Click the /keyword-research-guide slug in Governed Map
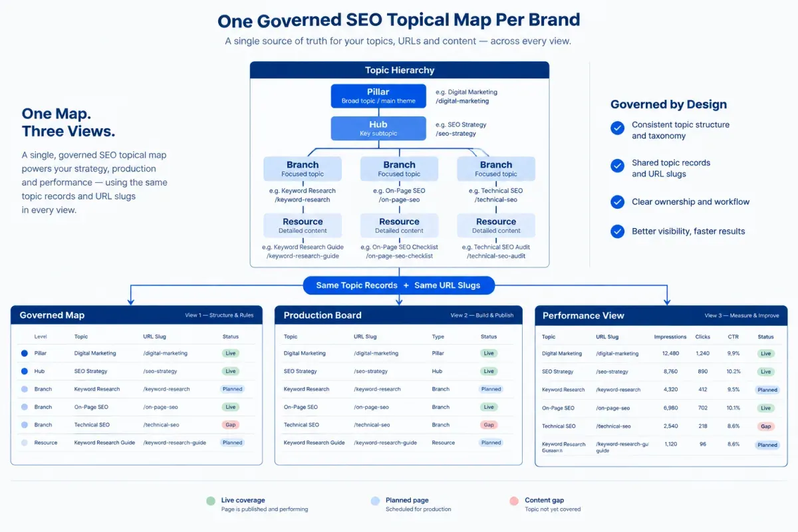The width and height of the screenshot is (798, 532). point(174,442)
